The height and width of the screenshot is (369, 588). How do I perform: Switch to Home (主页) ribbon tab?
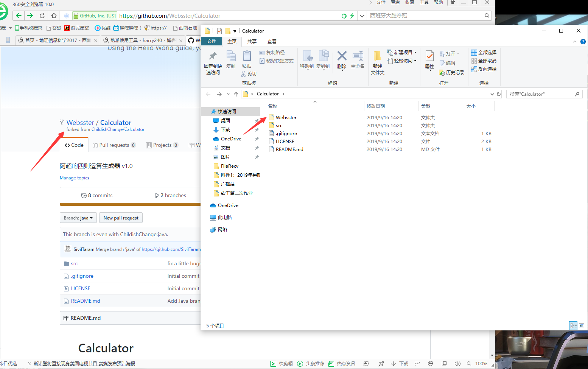(x=232, y=42)
